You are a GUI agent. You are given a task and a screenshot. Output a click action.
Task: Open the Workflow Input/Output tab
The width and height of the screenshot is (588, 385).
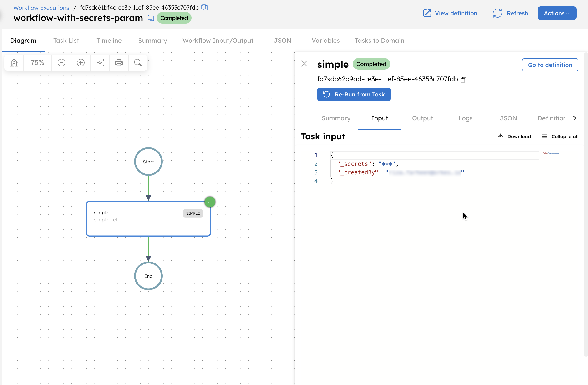(218, 41)
